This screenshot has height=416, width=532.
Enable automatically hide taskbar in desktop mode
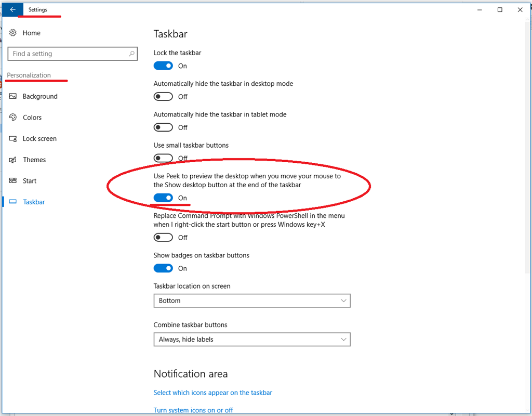pos(163,96)
